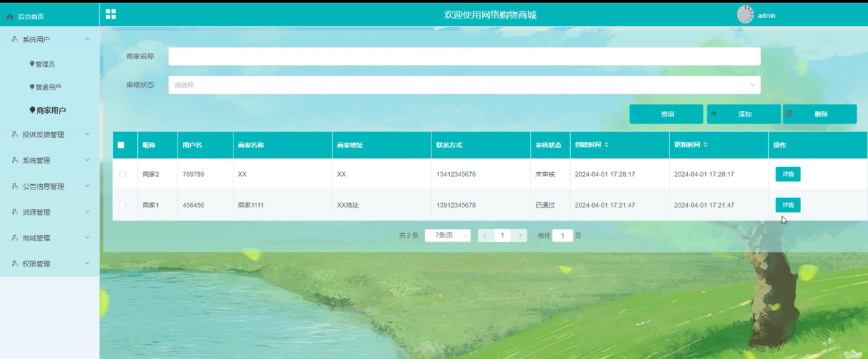868x359 pixels.
Task: Click the icon next to 商家用户
Action: coord(32,111)
